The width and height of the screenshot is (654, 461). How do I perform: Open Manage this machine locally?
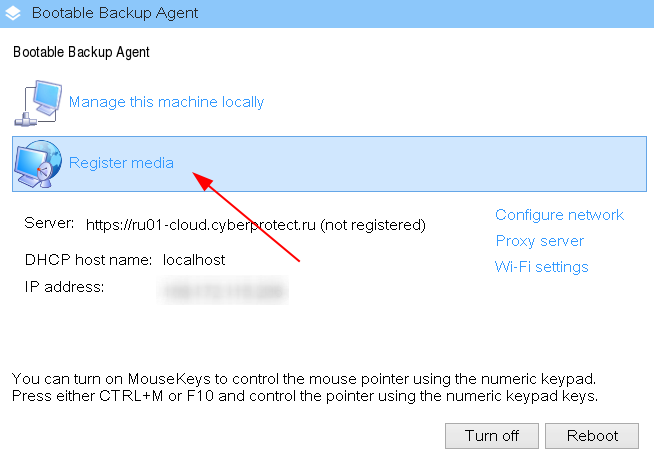click(x=166, y=102)
